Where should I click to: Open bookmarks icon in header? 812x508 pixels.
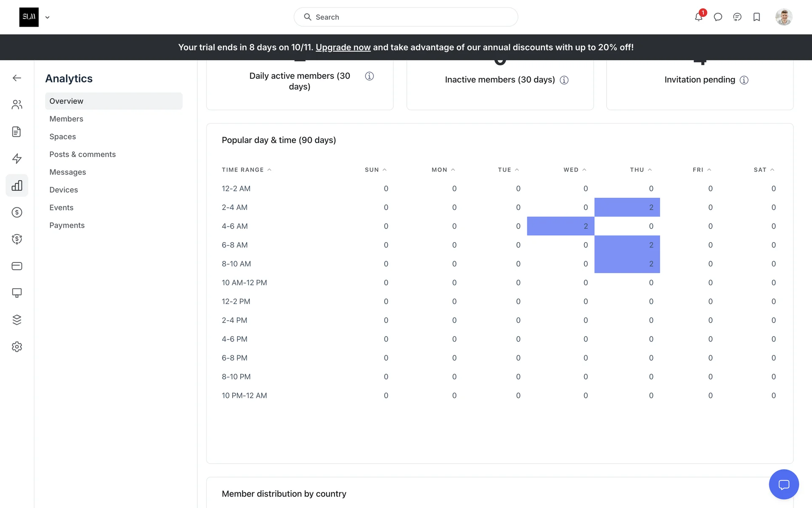(757, 17)
